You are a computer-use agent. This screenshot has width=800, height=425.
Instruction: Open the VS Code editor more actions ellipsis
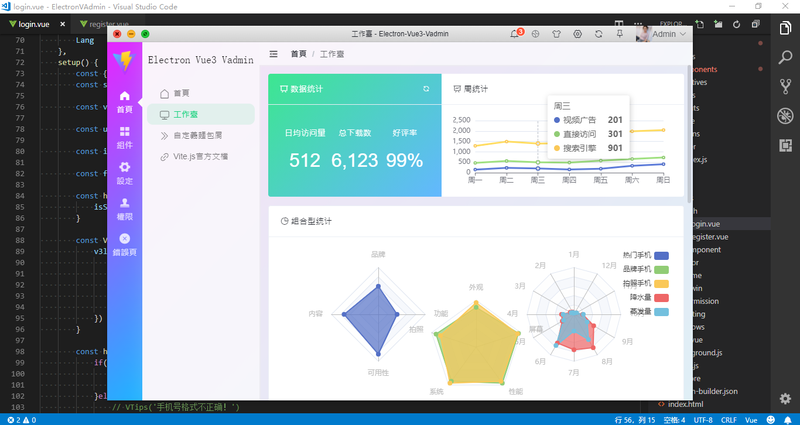[638, 23]
